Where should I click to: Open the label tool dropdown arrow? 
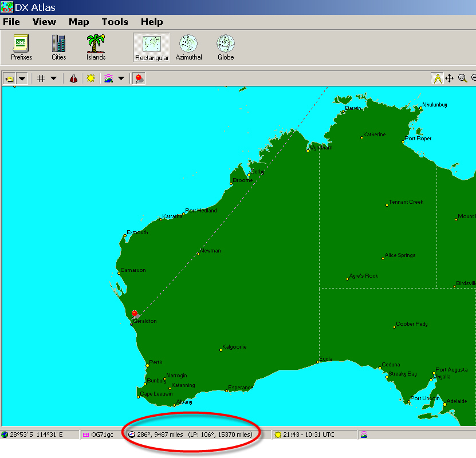[22, 78]
